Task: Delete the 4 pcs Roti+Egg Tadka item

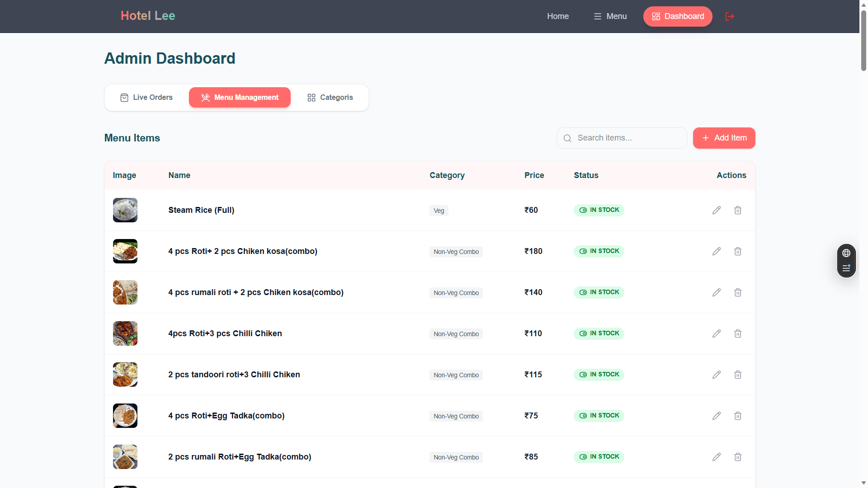Action: (x=738, y=416)
